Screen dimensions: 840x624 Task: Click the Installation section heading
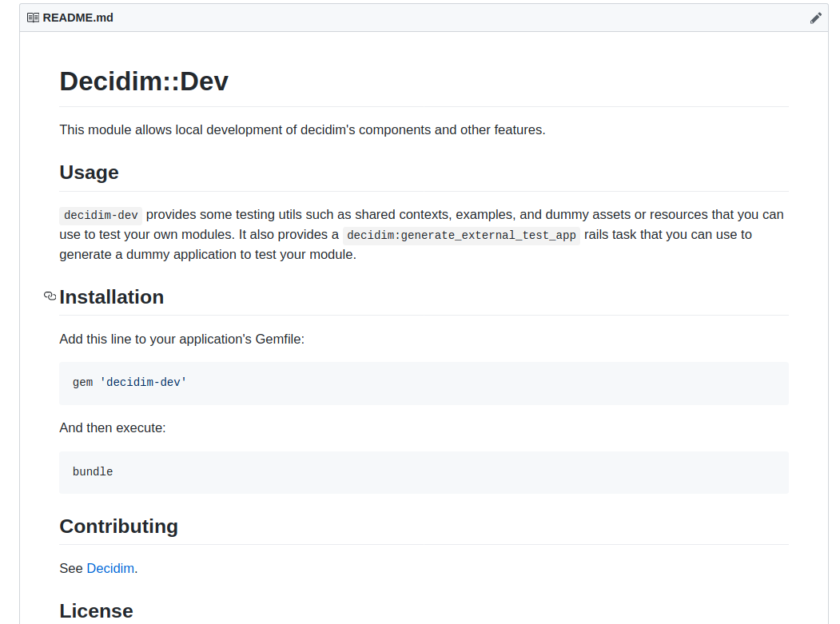112,296
